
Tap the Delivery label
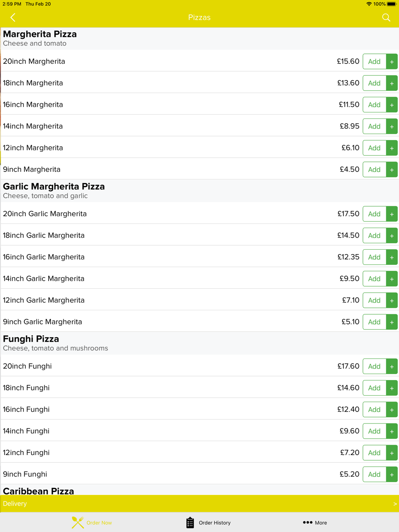click(15, 504)
